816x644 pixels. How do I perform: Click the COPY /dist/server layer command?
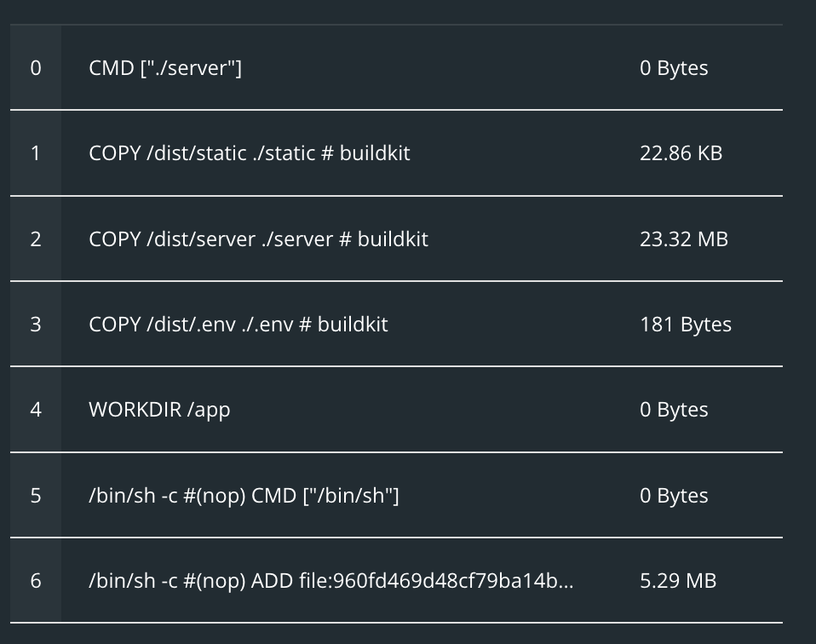coord(258,239)
